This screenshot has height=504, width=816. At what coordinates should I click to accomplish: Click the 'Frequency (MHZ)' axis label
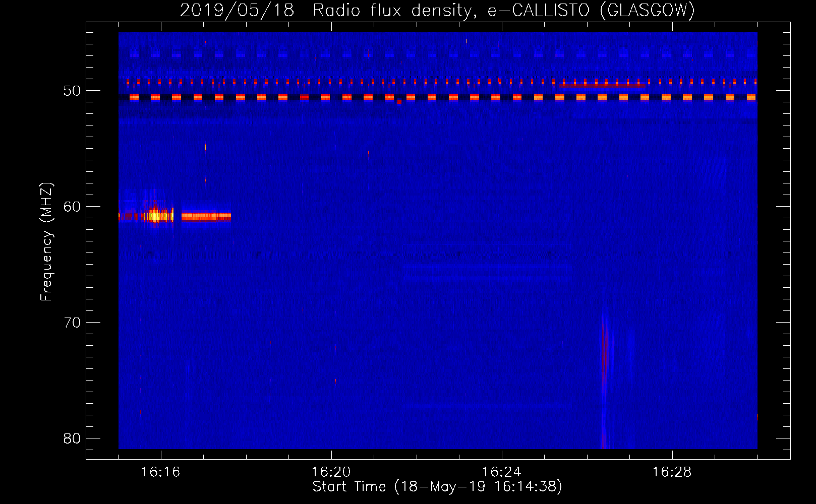click(x=46, y=242)
